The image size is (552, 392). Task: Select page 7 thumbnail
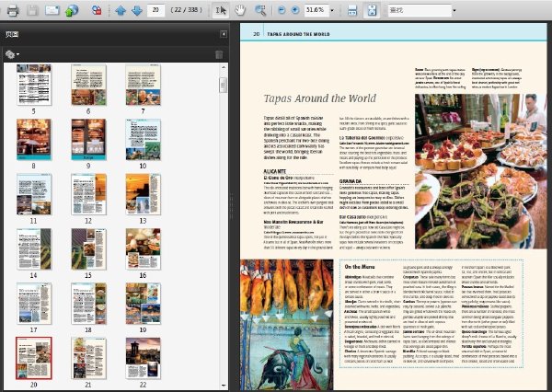tap(143, 85)
